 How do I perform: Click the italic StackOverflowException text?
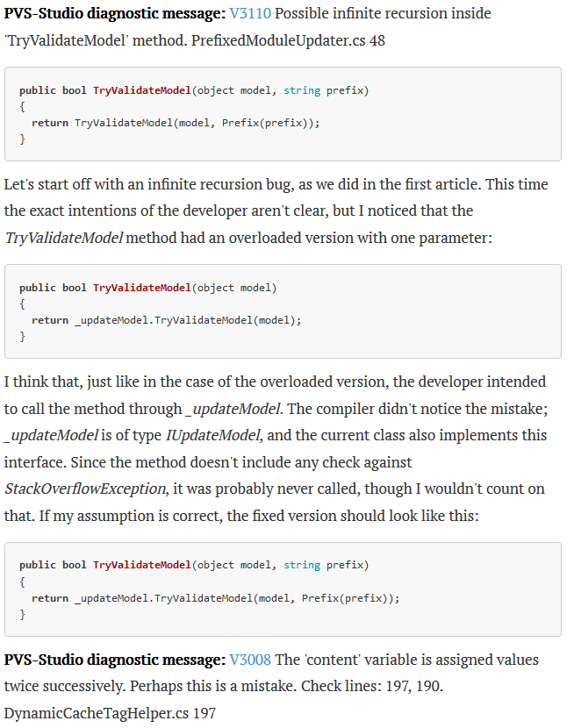85,489
